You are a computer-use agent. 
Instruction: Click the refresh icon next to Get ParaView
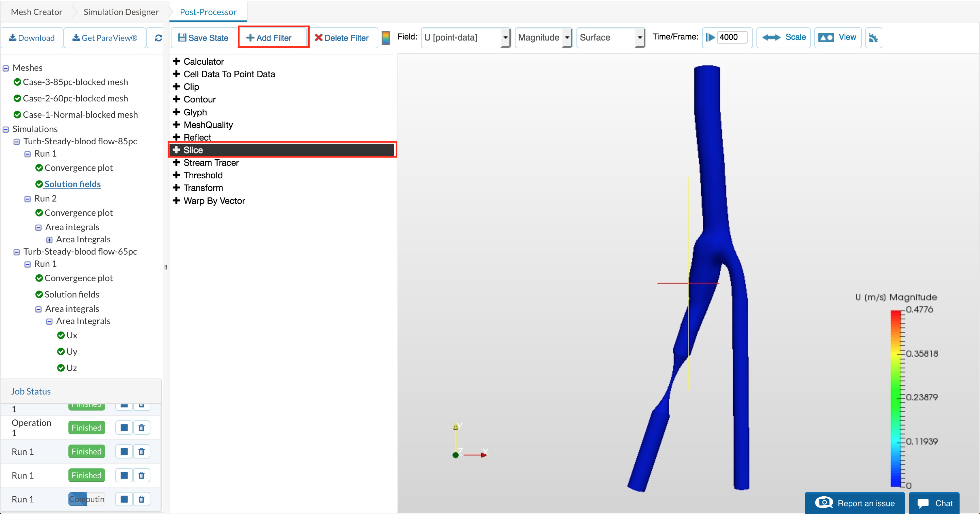click(158, 38)
